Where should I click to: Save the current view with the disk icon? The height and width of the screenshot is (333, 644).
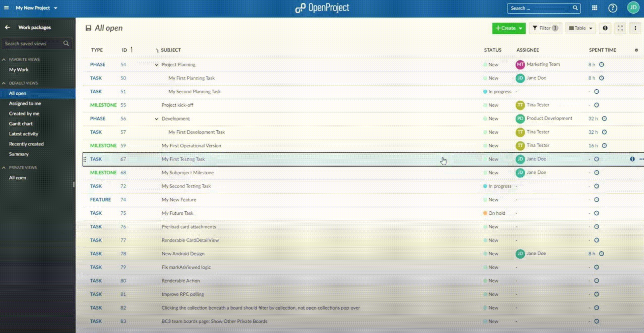[88, 28]
